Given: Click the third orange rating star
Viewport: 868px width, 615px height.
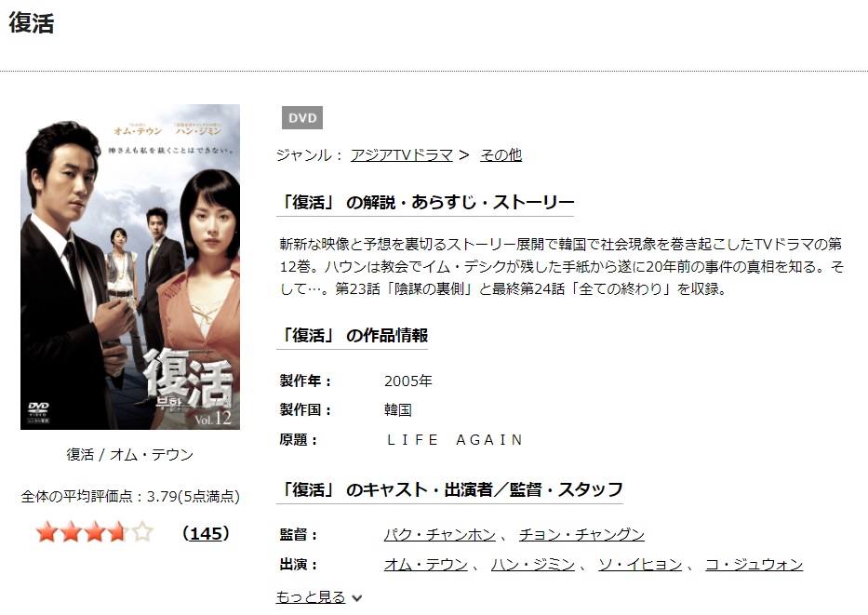Looking at the screenshot, I should (x=95, y=532).
